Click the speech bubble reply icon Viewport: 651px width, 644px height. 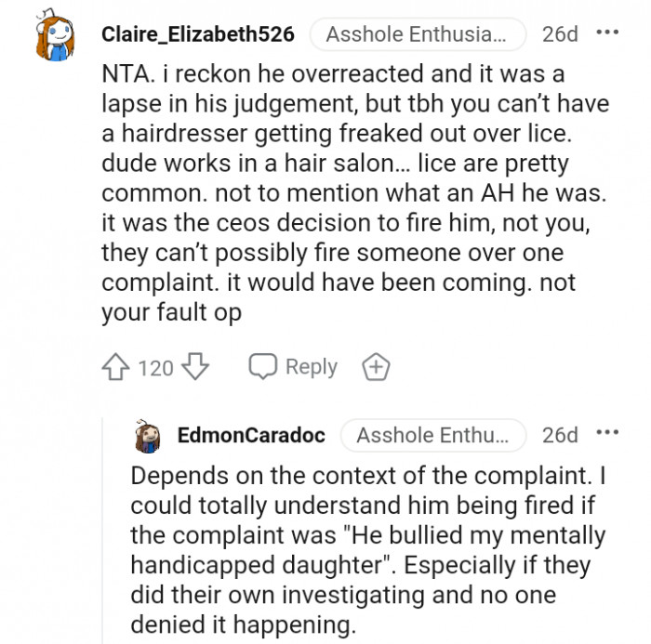point(264,366)
